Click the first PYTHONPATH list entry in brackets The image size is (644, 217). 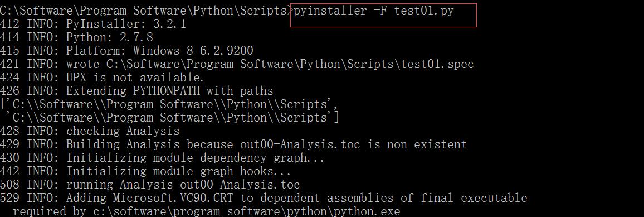pos(169,104)
